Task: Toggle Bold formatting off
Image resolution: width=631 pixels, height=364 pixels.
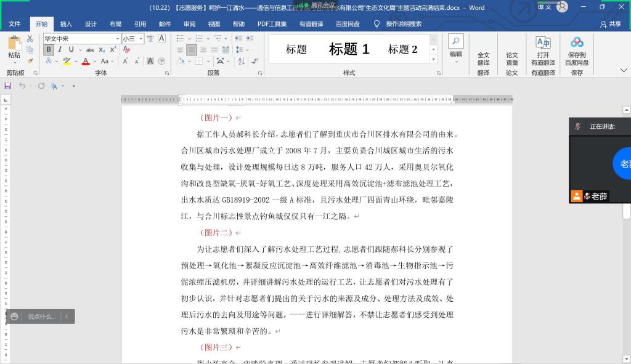Action: pyautogui.click(x=49, y=50)
